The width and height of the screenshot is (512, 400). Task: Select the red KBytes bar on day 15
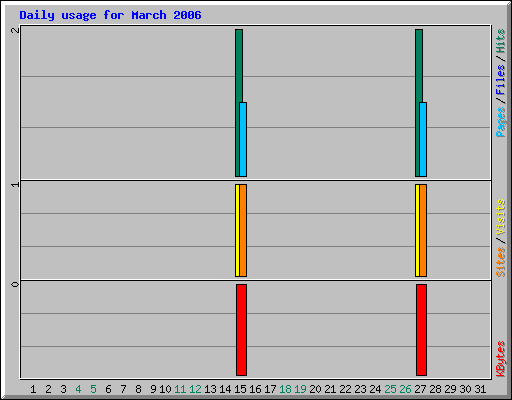242,330
